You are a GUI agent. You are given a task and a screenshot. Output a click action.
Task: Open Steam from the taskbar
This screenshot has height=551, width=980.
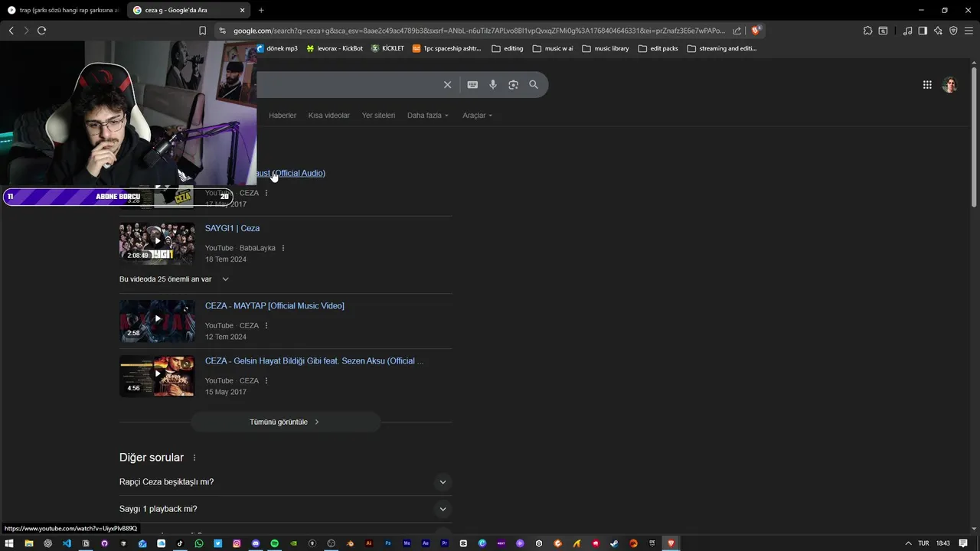tap(614, 543)
